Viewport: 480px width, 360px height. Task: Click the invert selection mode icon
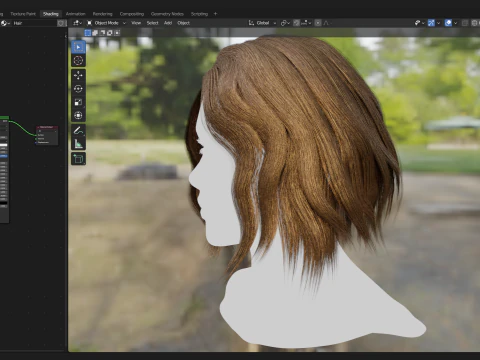tap(110, 33)
